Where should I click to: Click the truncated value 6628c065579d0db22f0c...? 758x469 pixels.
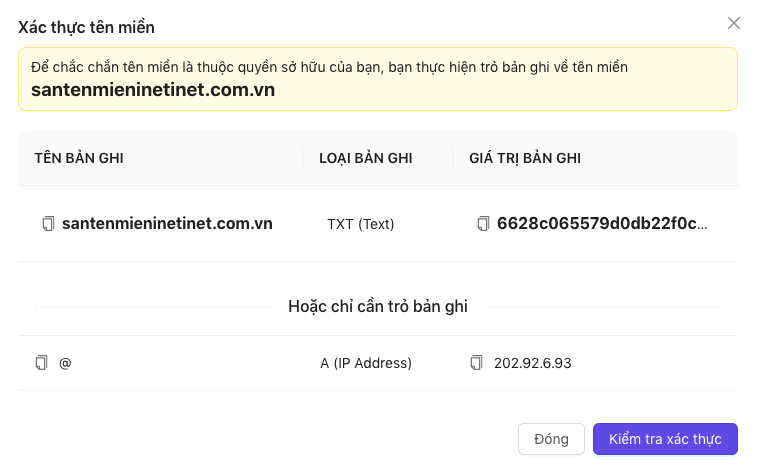[602, 223]
